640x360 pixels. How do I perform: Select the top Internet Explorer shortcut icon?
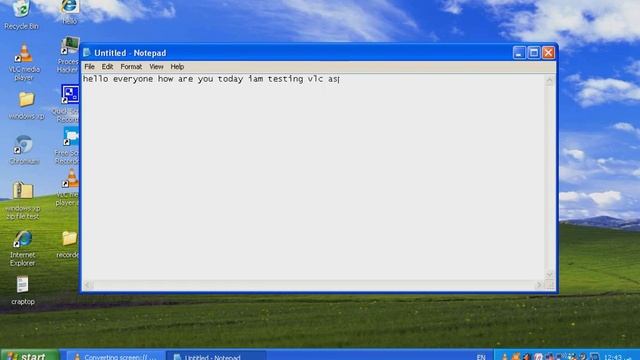click(69, 11)
